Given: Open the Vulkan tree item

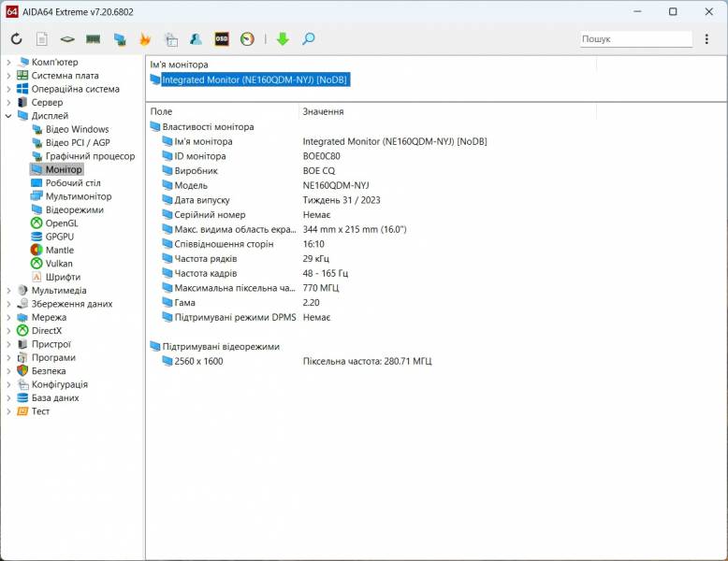Looking at the screenshot, I should [59, 264].
